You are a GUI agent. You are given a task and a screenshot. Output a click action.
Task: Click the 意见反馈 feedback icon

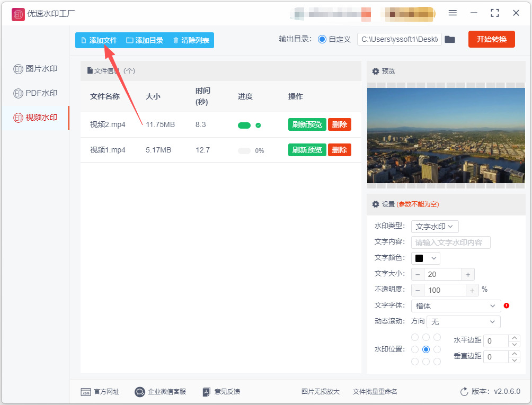pyautogui.click(x=206, y=392)
